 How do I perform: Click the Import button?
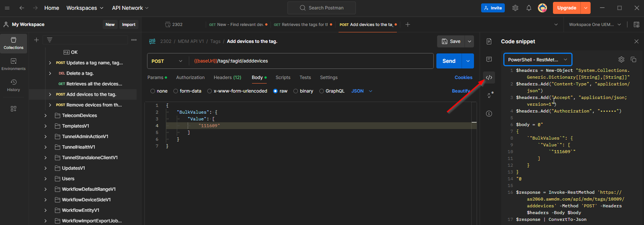tap(129, 24)
